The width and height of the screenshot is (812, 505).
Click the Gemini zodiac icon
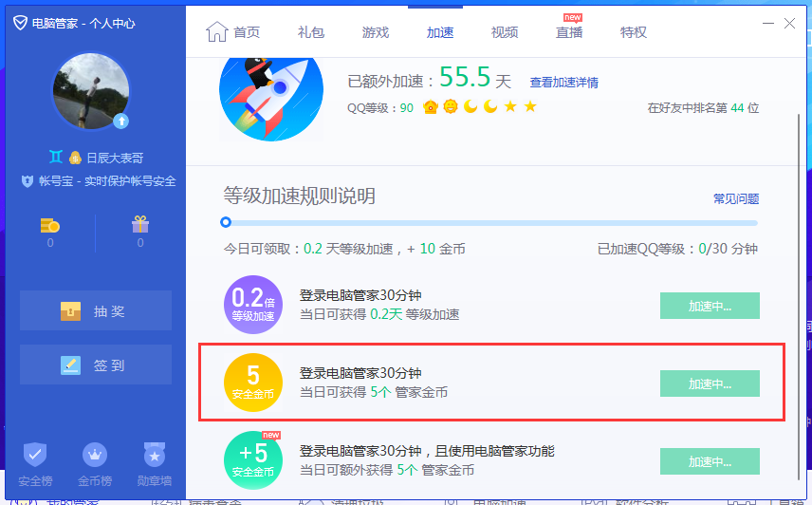(x=56, y=157)
